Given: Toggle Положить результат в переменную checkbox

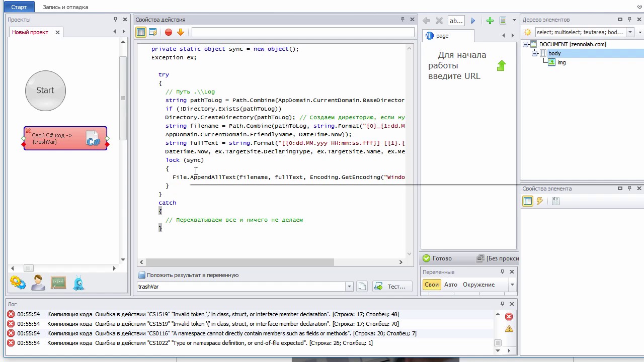Looking at the screenshot, I should [142, 275].
